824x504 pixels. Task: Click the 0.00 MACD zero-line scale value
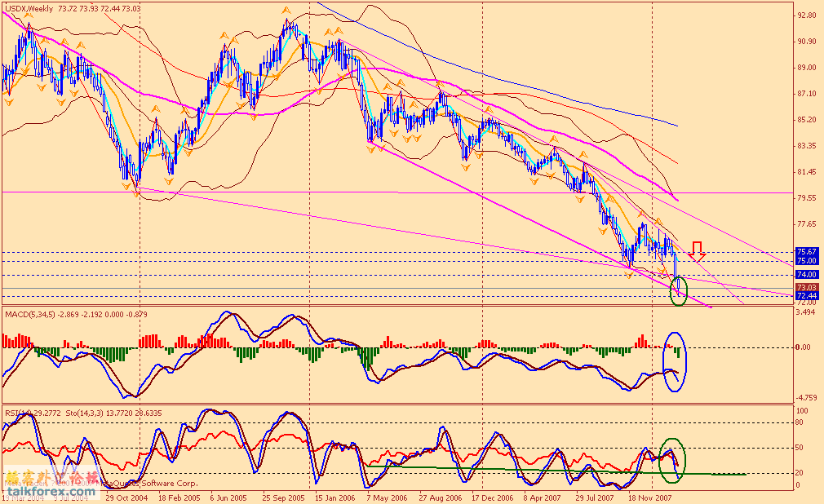tap(804, 347)
